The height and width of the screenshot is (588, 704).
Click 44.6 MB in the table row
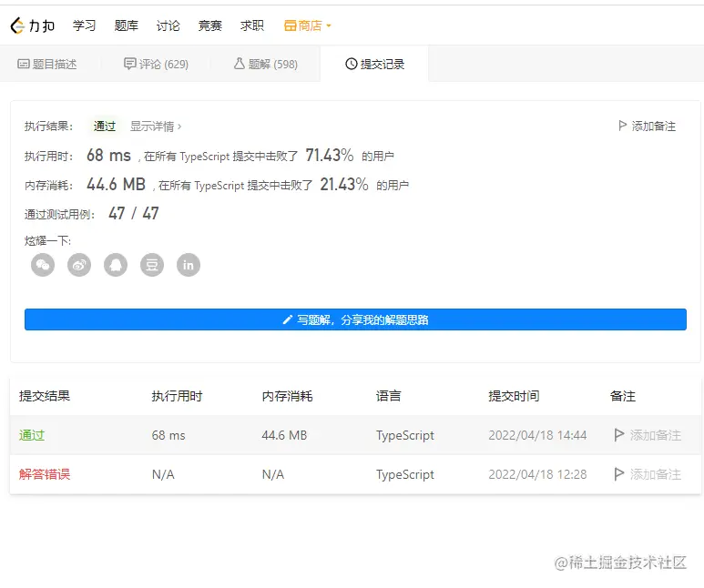click(284, 435)
